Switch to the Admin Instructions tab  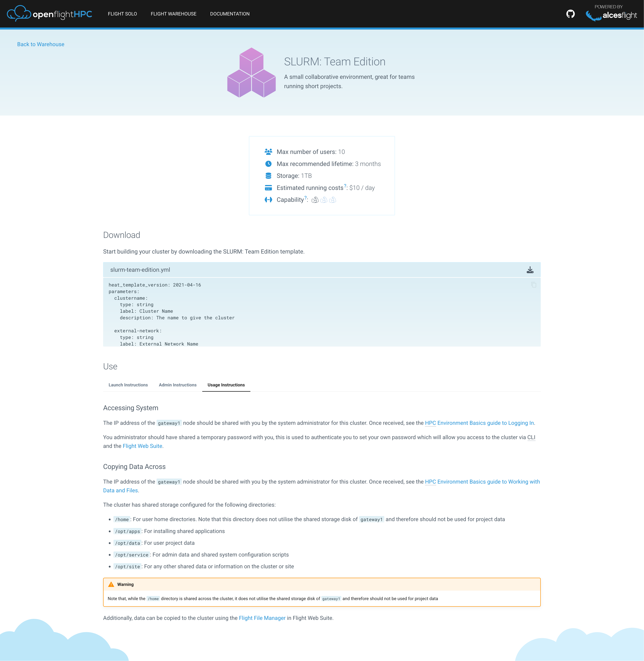tap(178, 385)
